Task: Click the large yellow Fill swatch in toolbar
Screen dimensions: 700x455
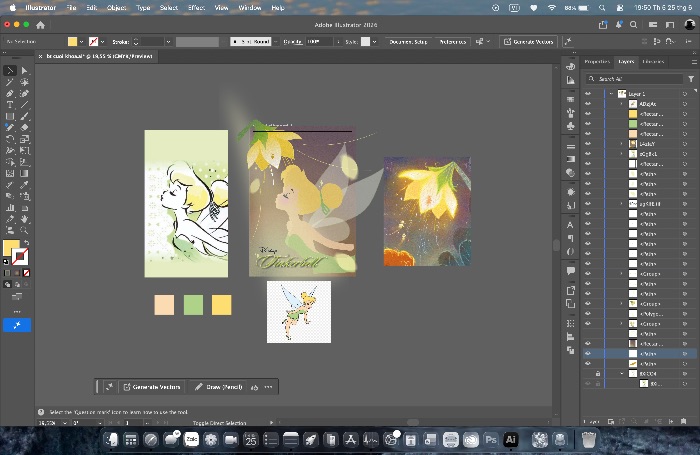Action: coord(11,248)
